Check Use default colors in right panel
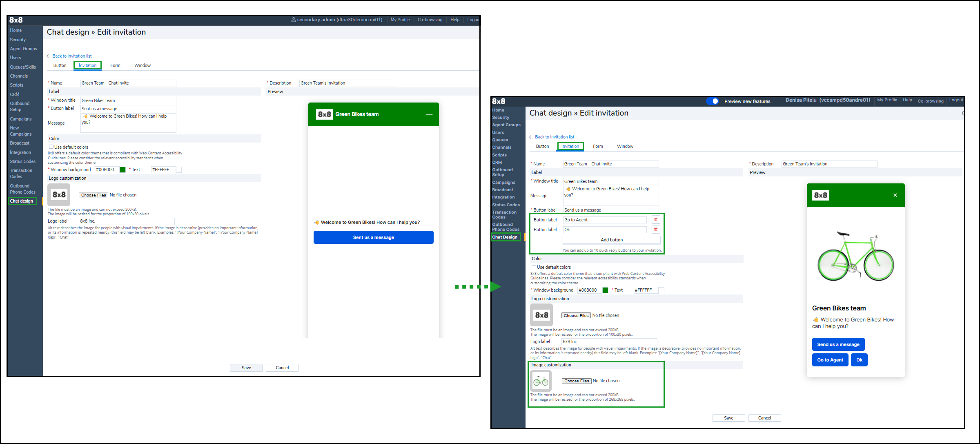Image resolution: width=980 pixels, height=444 pixels. (534, 267)
